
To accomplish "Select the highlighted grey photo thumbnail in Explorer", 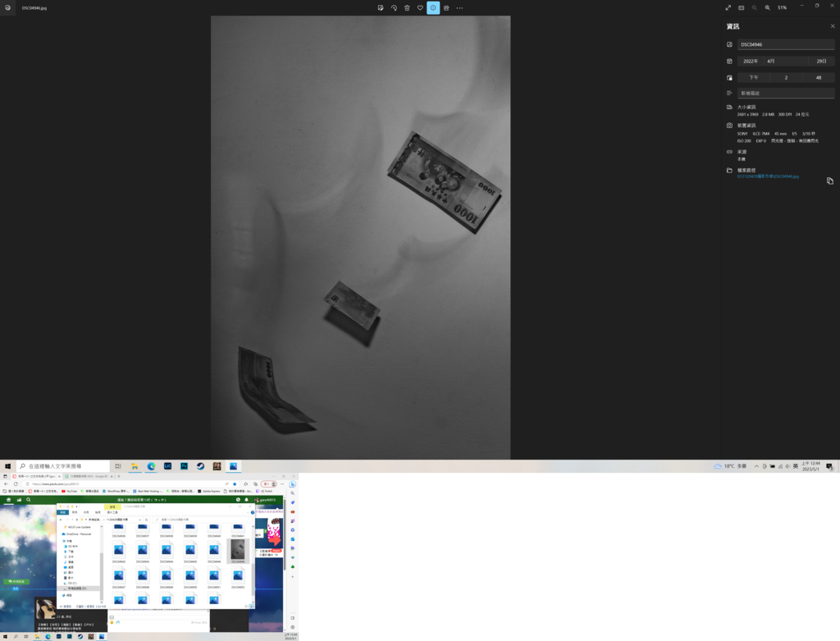I will [238, 551].
